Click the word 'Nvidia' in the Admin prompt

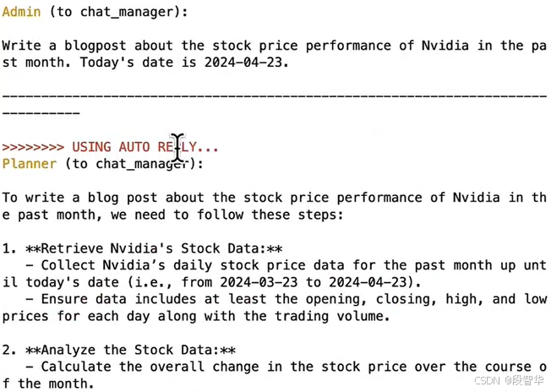445,46
